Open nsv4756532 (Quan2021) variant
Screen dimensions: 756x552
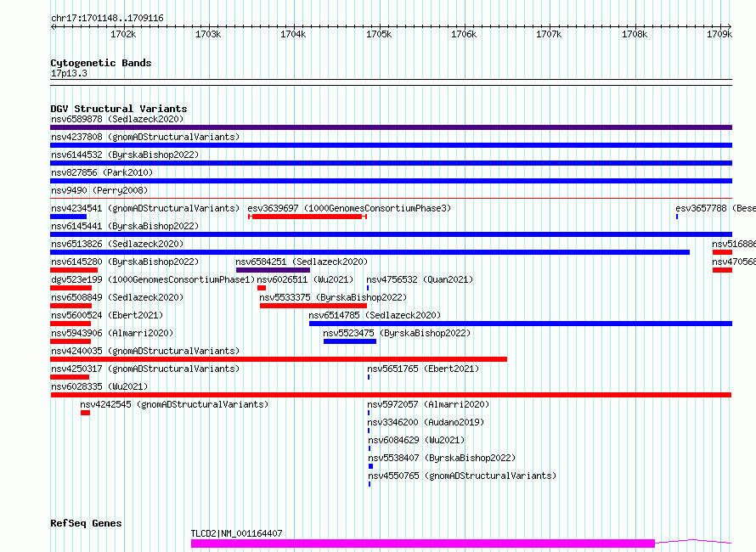(420, 279)
